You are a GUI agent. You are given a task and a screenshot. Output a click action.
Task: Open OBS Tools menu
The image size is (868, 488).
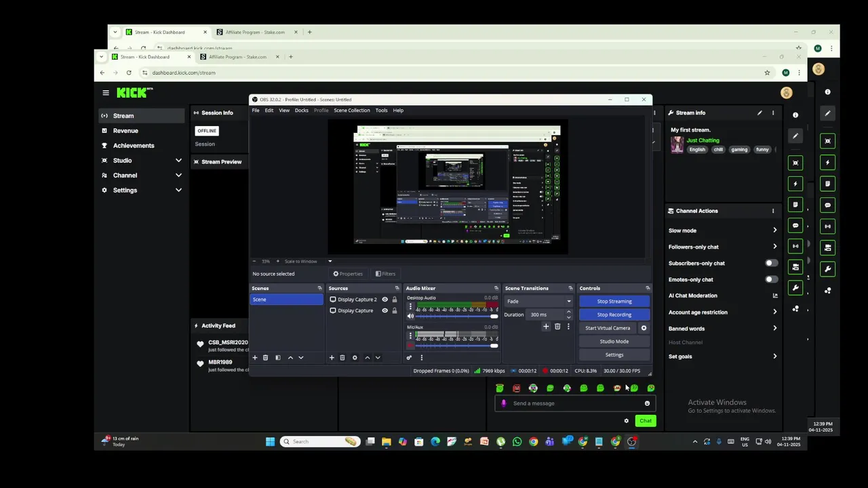pyautogui.click(x=382, y=110)
